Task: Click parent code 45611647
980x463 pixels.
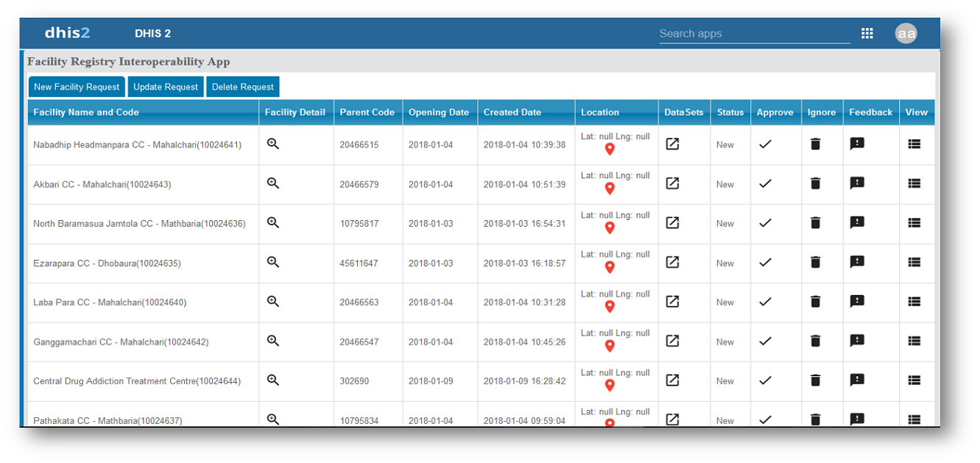Action: [359, 264]
